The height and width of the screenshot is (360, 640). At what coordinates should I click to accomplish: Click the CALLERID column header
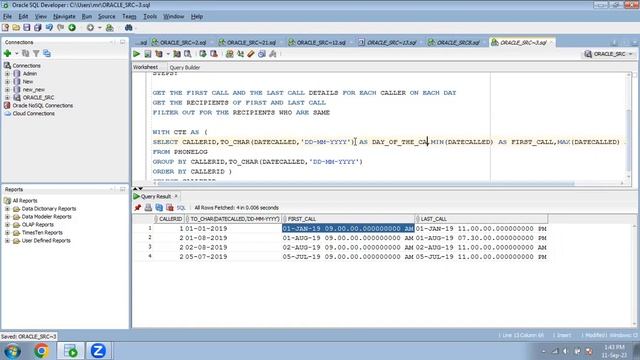click(169, 219)
